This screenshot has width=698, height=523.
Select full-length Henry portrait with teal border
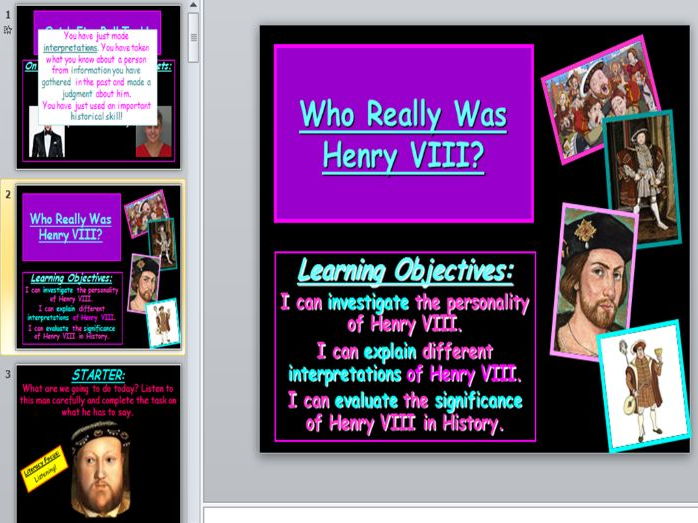(642, 177)
